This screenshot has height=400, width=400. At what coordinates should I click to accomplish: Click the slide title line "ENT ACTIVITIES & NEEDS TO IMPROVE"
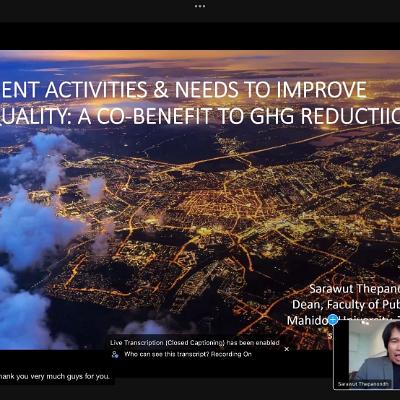pyautogui.click(x=183, y=90)
